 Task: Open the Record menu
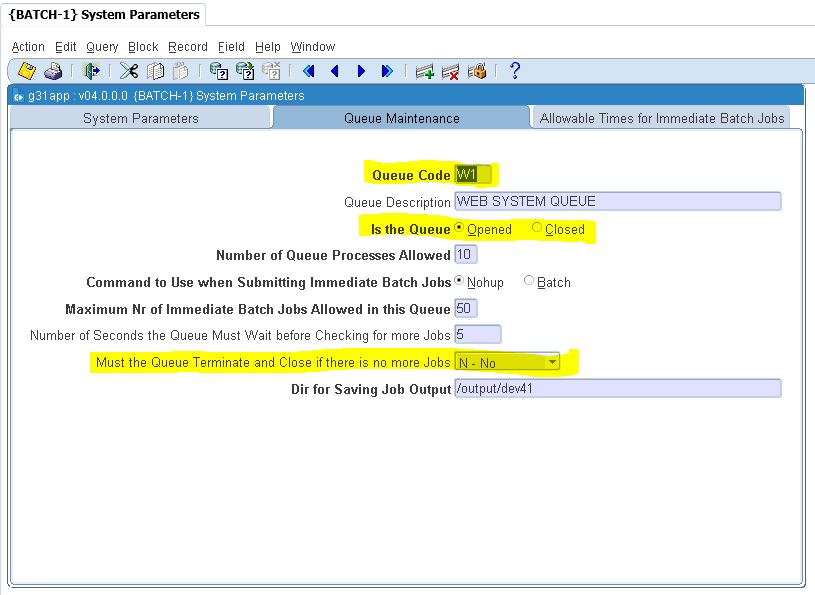pos(188,47)
